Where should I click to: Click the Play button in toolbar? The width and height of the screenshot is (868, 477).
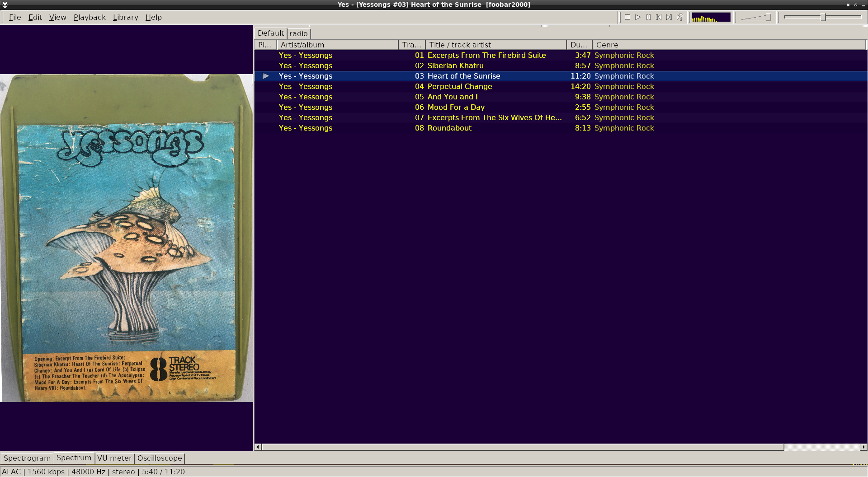638,17
